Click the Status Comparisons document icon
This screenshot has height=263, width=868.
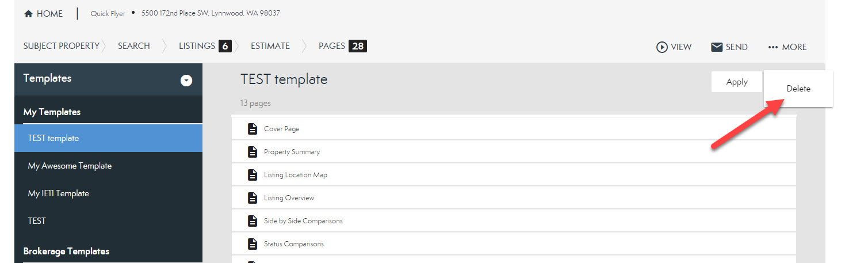[x=252, y=244]
